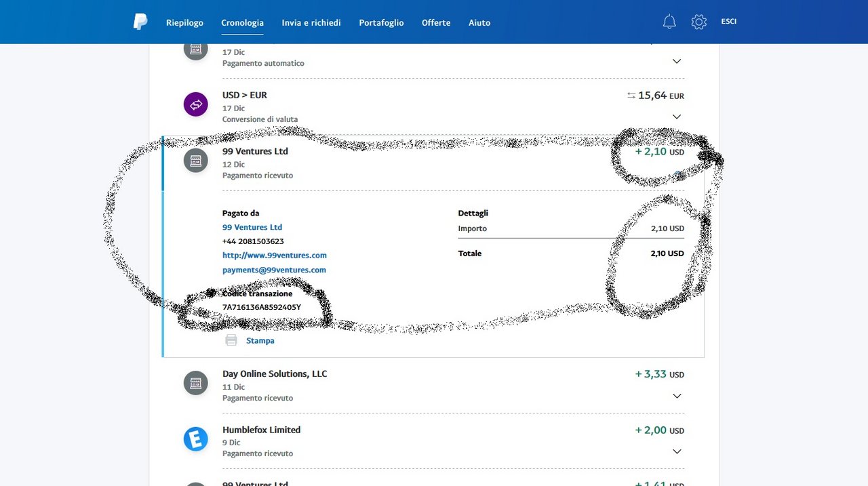Click the Day Online Solutions merchant icon

pyautogui.click(x=196, y=383)
